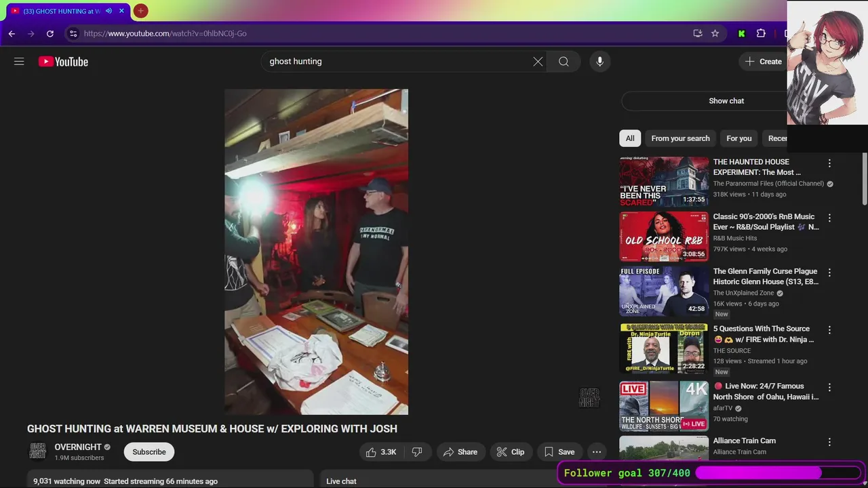Click the magnifier search button
868x488 pixels.
[x=564, y=62]
